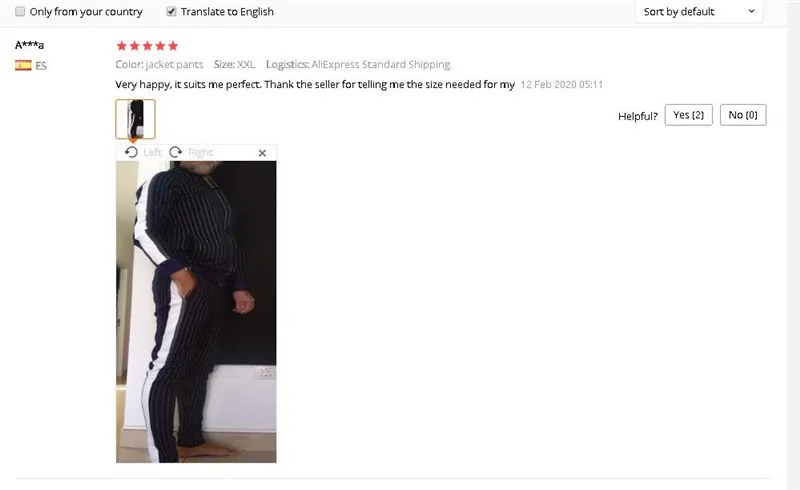Open the Sort by default dropdown
Image resolution: width=800 pixels, height=490 pixels.
[x=699, y=11]
